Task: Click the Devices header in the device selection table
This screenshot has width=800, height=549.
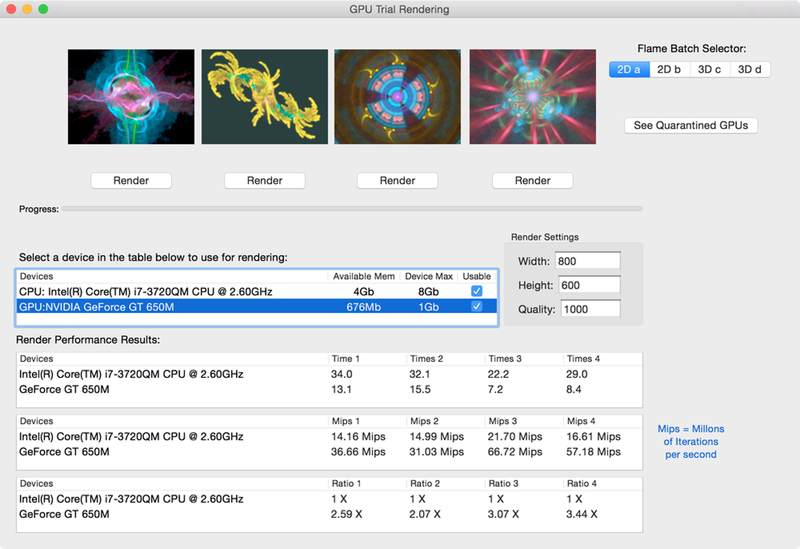Action: [x=36, y=276]
